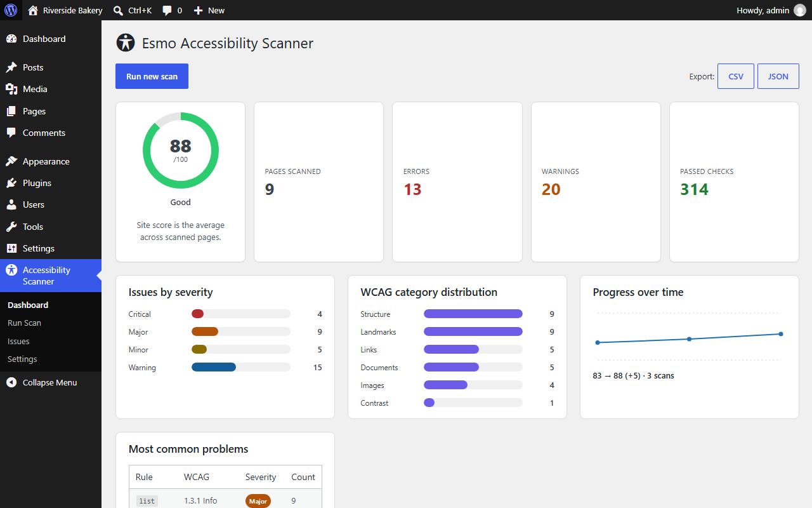The height and width of the screenshot is (508, 812).
Task: Click the 88 score donut chart
Action: tap(181, 150)
